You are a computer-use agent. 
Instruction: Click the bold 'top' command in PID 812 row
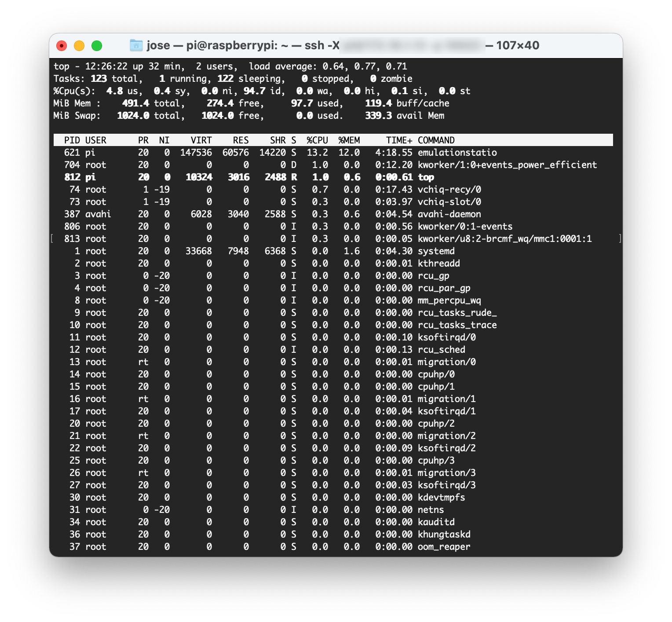tap(426, 177)
